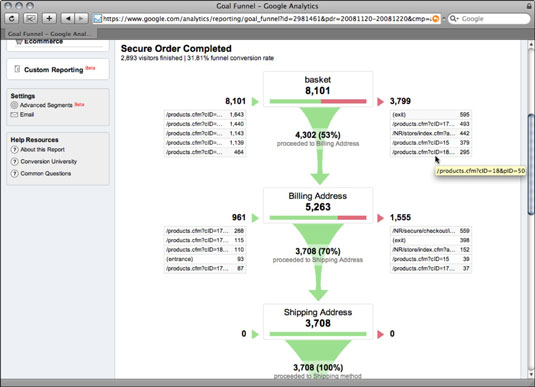
Task: Open the Google search engine dropdown
Action: tap(454, 18)
